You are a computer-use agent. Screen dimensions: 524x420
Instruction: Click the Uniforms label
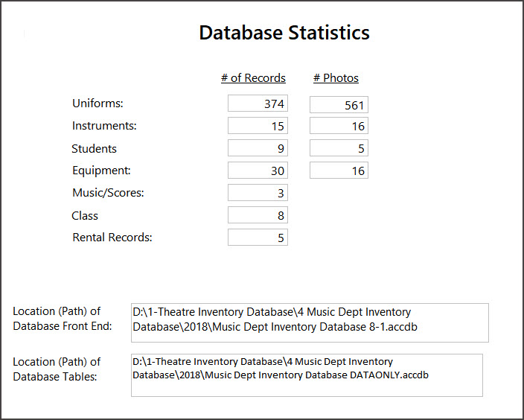98,104
